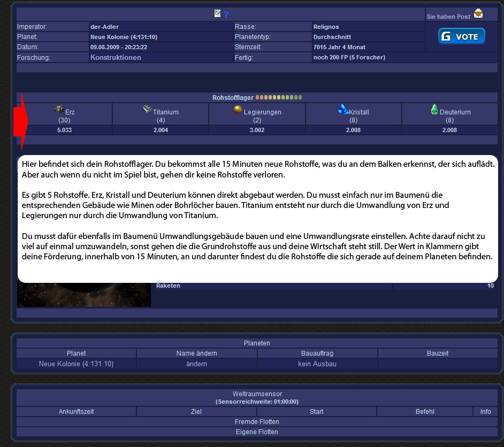Expand the Fremde Flotten row

coord(257,422)
